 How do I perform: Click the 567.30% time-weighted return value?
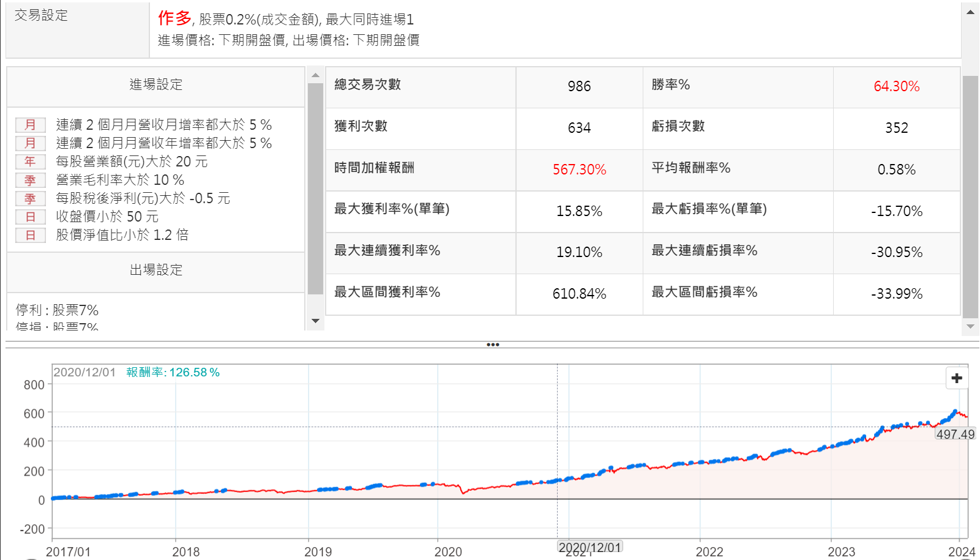[579, 170]
